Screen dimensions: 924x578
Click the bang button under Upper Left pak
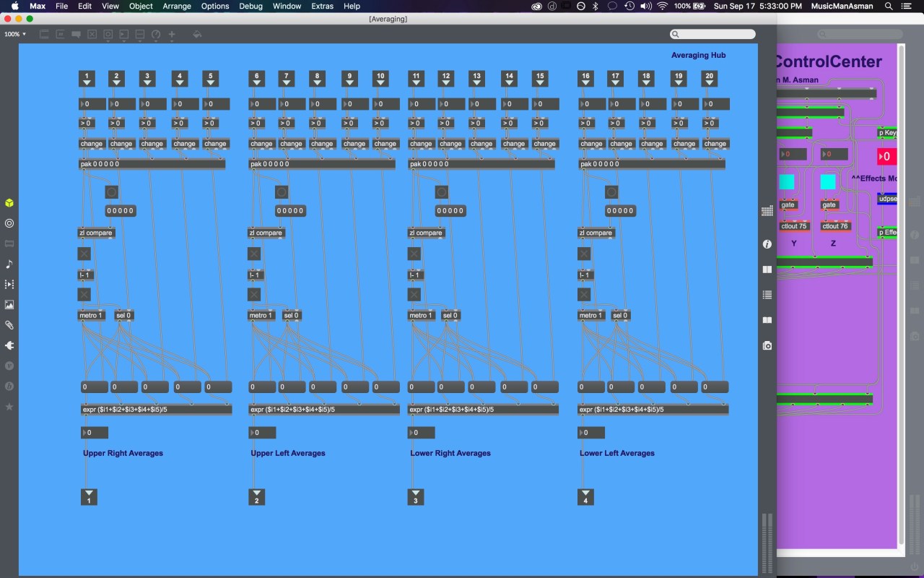[x=282, y=191]
